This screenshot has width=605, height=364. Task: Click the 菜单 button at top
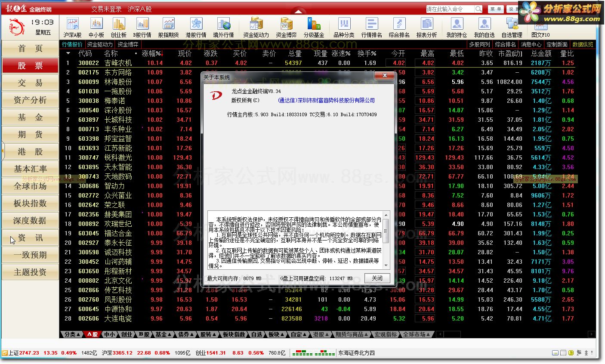click(x=496, y=9)
